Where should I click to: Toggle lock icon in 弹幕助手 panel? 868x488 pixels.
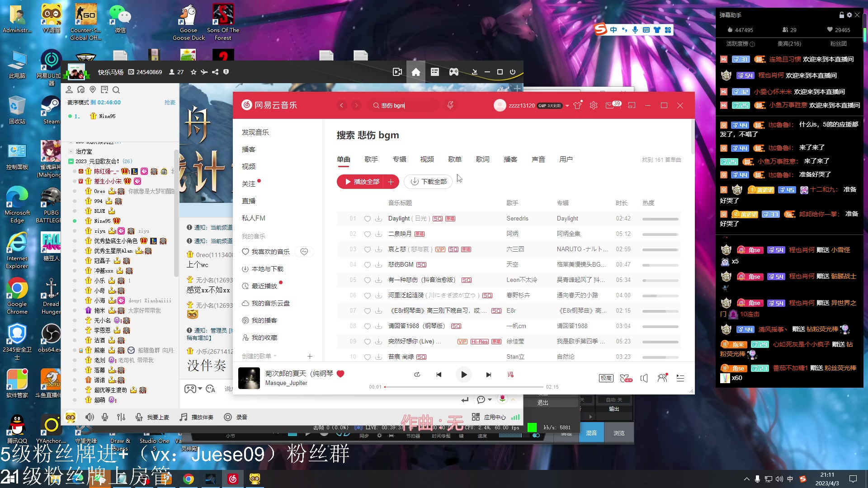(x=842, y=15)
